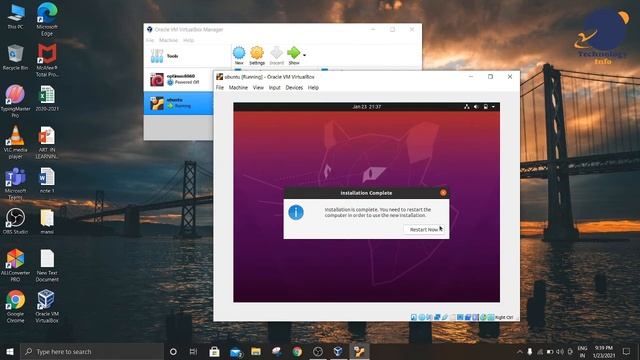Open Task View from the taskbar
Image resolution: width=640 pixels, height=360 pixels.
(x=193, y=351)
